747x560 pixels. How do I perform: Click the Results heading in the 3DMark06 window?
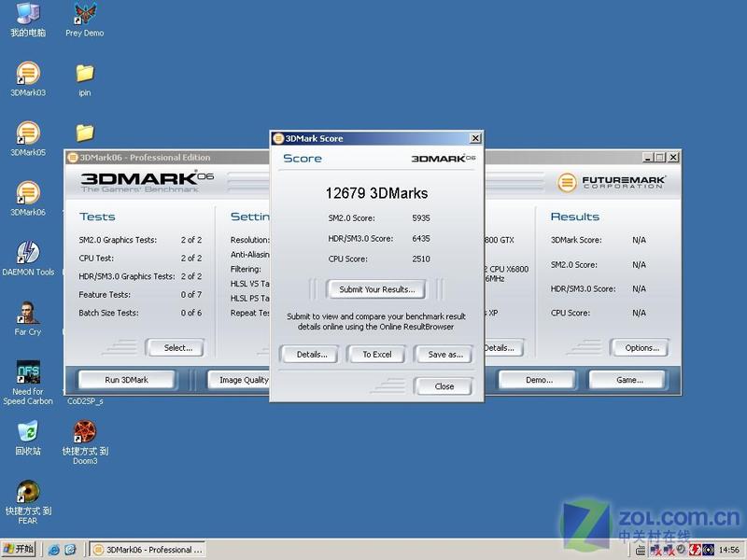[574, 217]
